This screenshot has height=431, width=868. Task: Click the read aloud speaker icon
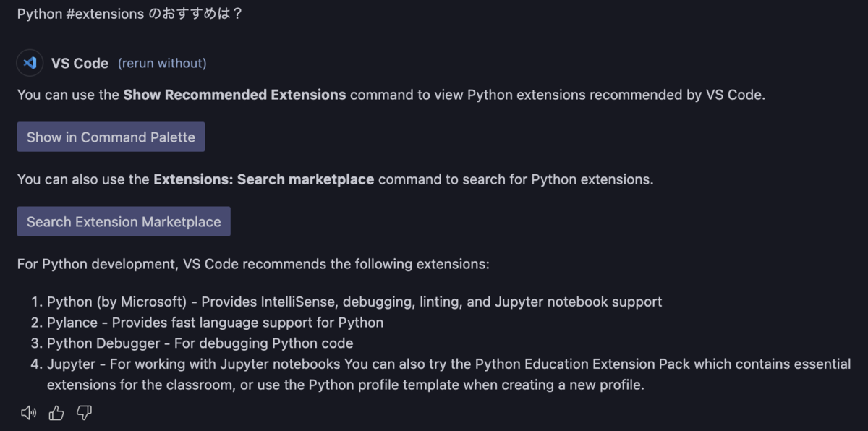[x=28, y=413]
